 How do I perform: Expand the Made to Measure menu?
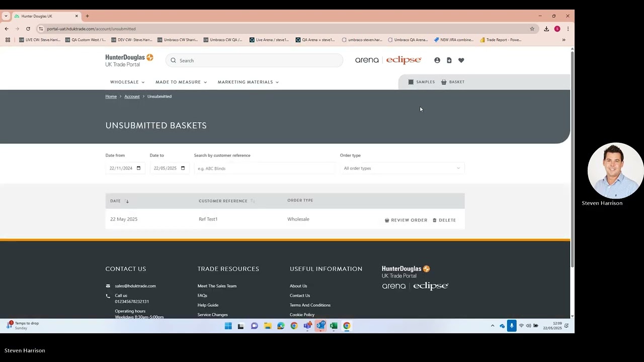[181, 82]
